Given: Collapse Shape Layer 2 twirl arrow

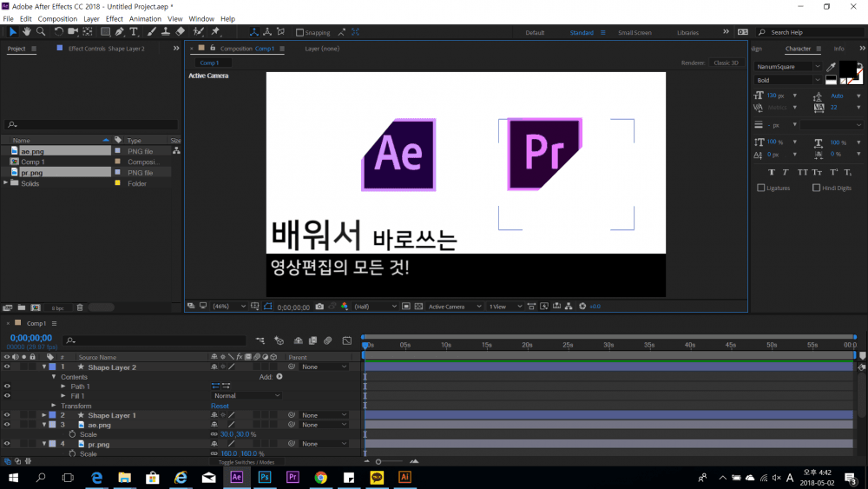Looking at the screenshot, I should pyautogui.click(x=44, y=367).
